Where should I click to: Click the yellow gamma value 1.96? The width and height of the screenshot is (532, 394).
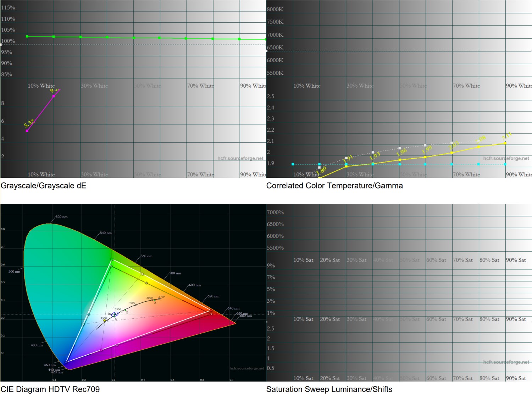point(401,152)
